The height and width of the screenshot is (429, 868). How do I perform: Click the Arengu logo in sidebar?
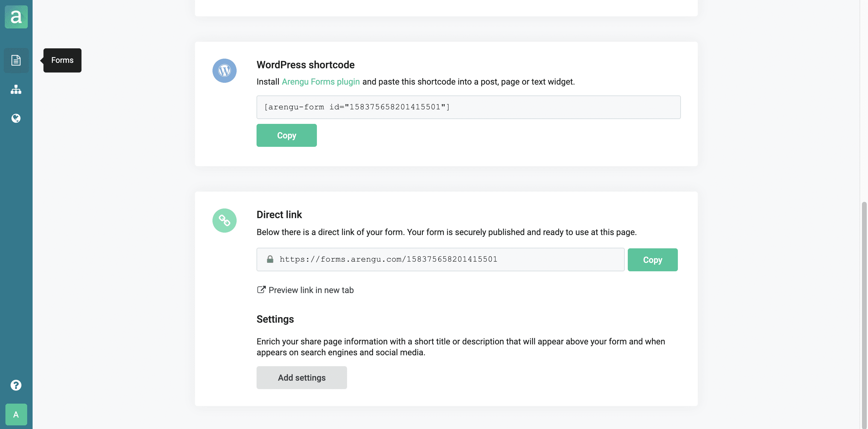pyautogui.click(x=16, y=17)
